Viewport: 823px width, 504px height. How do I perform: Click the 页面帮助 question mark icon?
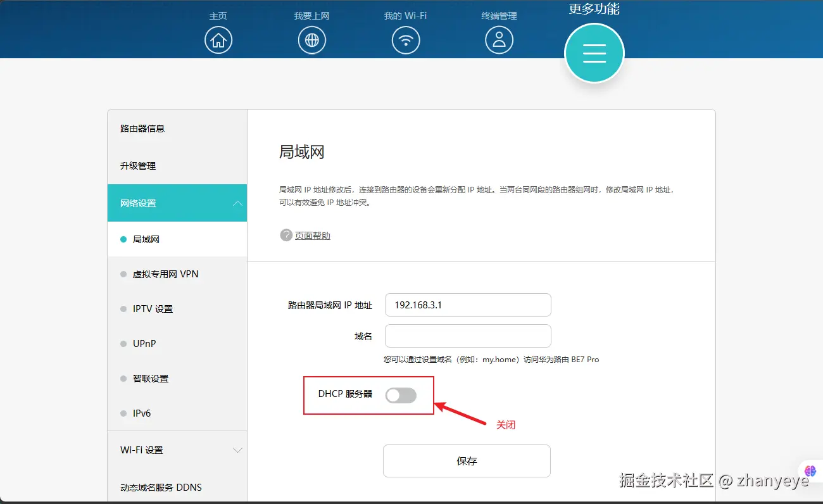point(286,234)
